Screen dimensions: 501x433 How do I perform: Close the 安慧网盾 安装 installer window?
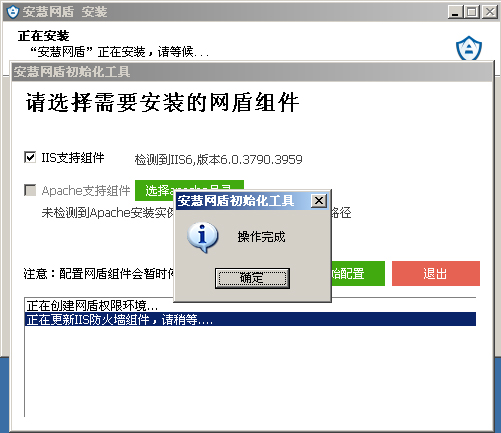pyautogui.click(x=490, y=12)
